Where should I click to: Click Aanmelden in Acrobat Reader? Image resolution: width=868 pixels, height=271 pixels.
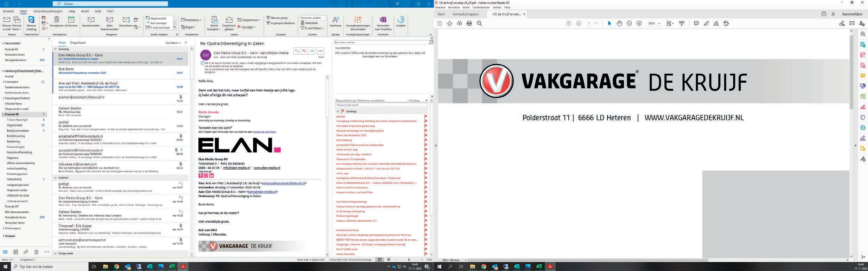point(852,14)
